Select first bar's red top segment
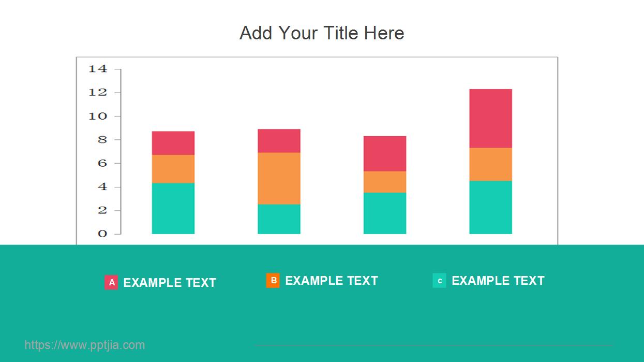Viewport: 644px width, 362px height. point(173,143)
